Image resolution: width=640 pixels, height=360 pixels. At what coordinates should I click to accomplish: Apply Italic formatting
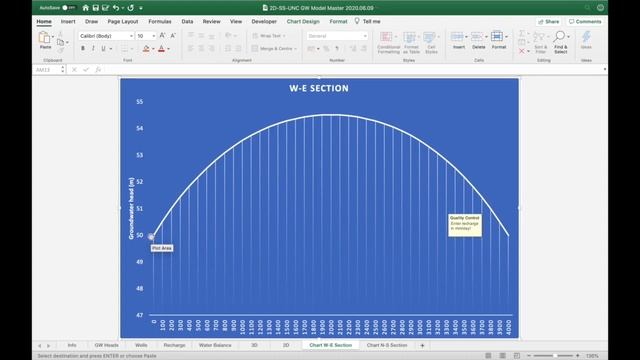(93, 49)
